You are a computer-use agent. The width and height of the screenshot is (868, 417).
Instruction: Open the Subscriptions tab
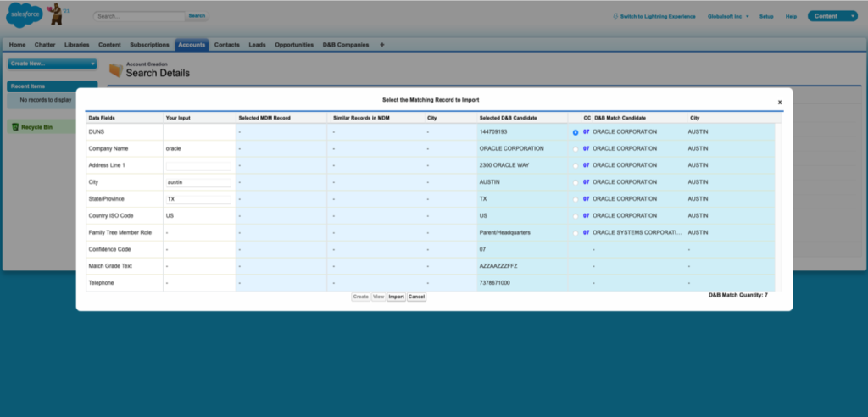[149, 45]
